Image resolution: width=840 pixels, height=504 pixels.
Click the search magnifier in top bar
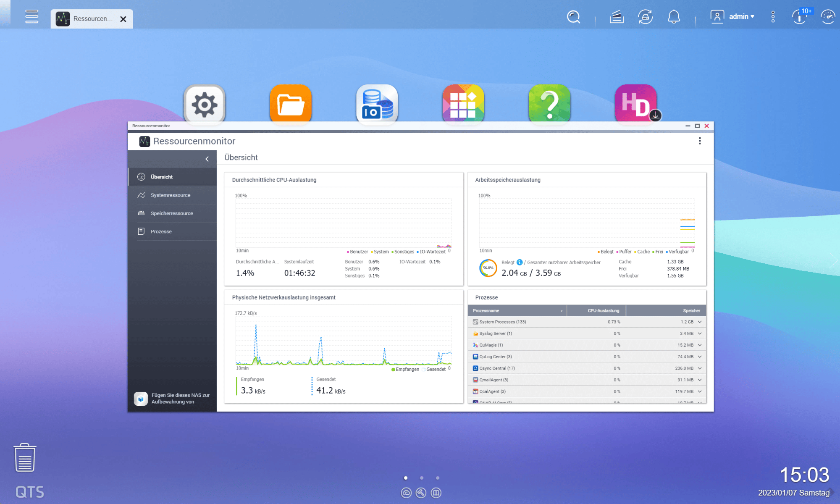coord(573,17)
